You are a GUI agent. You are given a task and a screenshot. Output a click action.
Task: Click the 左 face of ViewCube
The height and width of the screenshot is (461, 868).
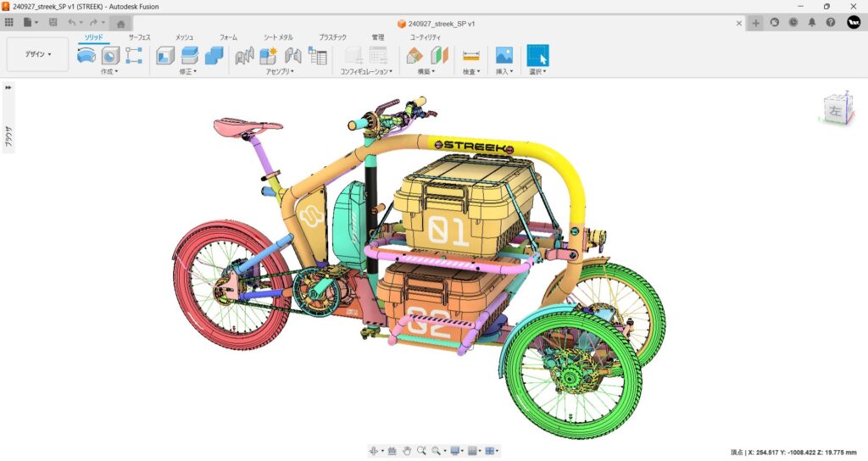pos(835,109)
